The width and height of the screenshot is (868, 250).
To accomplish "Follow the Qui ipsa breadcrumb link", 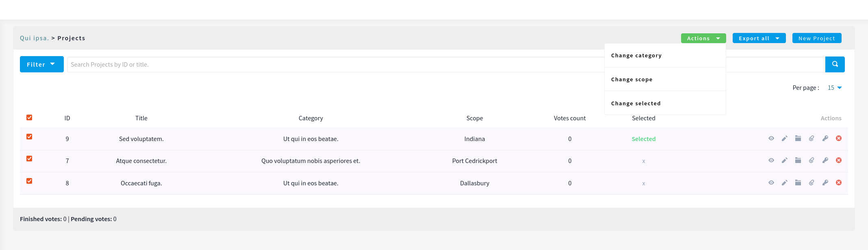I will point(34,38).
